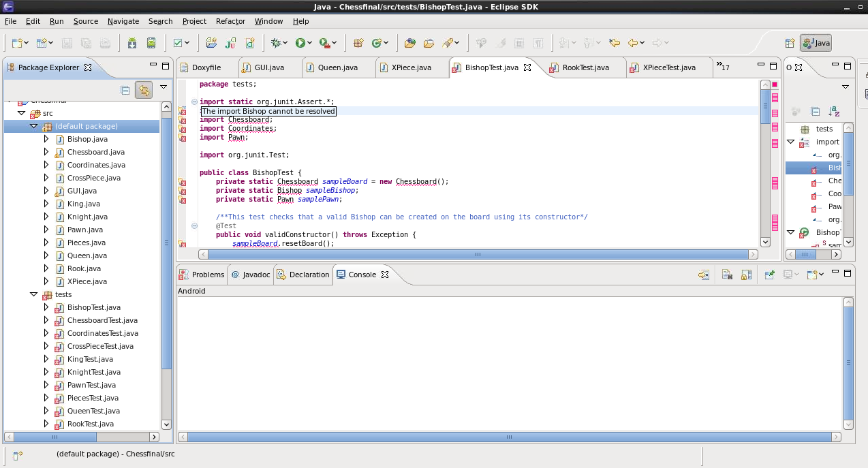The width and height of the screenshot is (868, 468).
Task: Open the Android SDK Manager from the toolbar
Action: click(132, 42)
